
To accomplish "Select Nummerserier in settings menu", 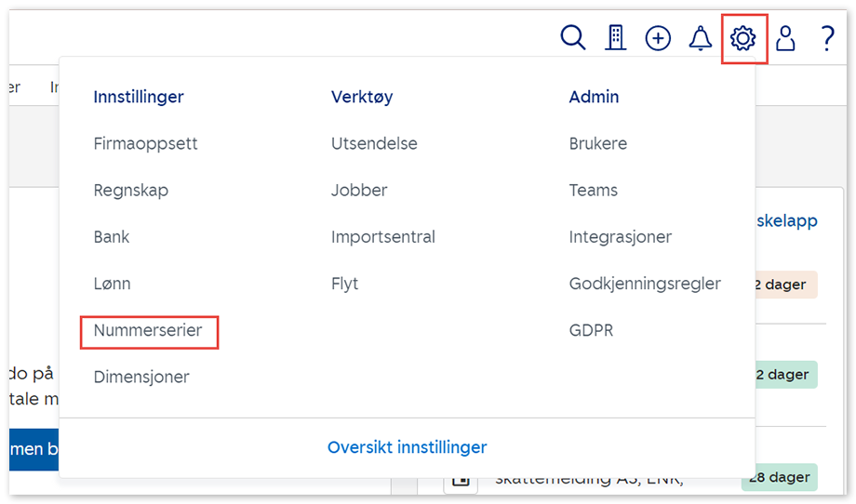I will point(148,330).
